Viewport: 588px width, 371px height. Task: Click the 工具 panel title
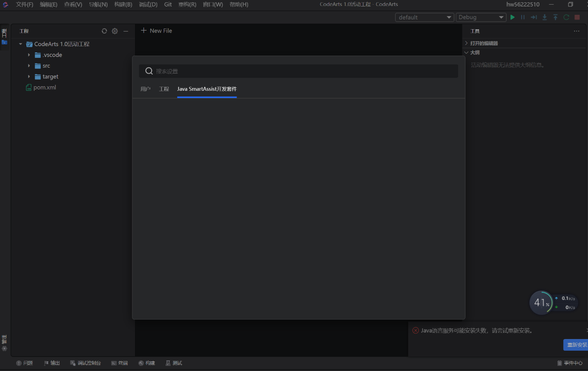click(x=475, y=31)
